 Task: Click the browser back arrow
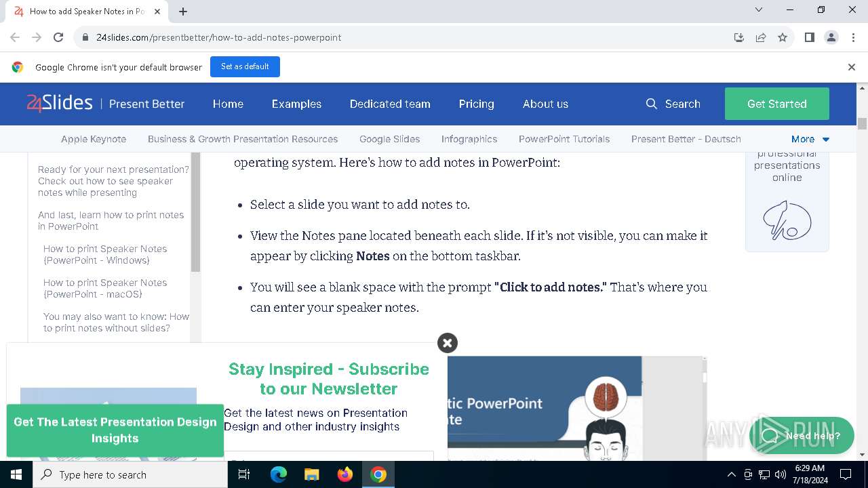pos(15,37)
